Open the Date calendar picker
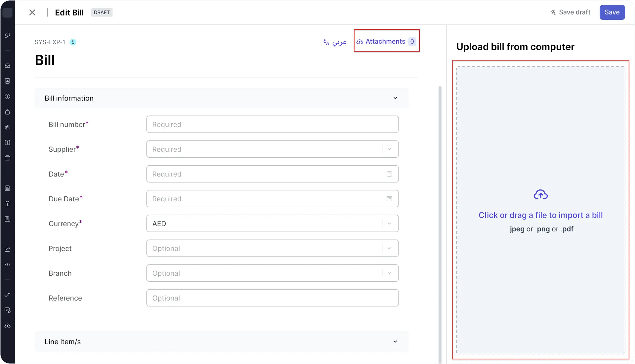Screen dimensions: 635x364 pyautogui.click(x=390, y=174)
